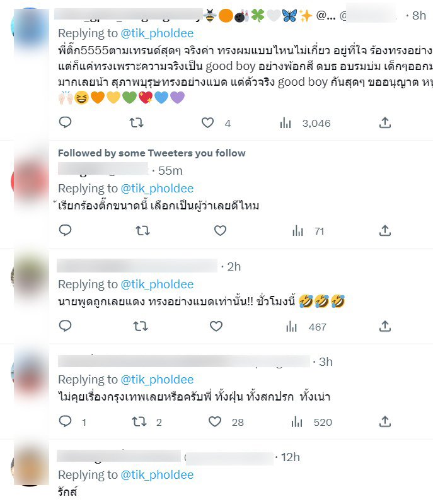Reply to the 55m-old tweet
This screenshot has width=433, height=504.
coord(65,230)
